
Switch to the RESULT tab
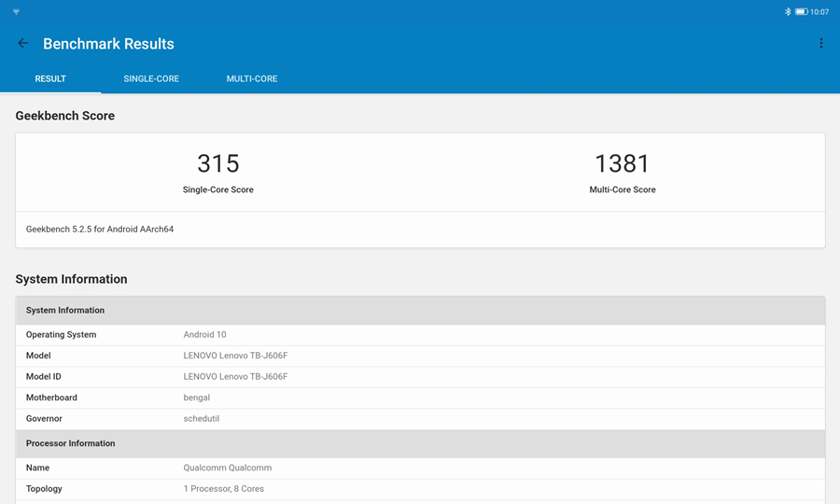pos(50,79)
